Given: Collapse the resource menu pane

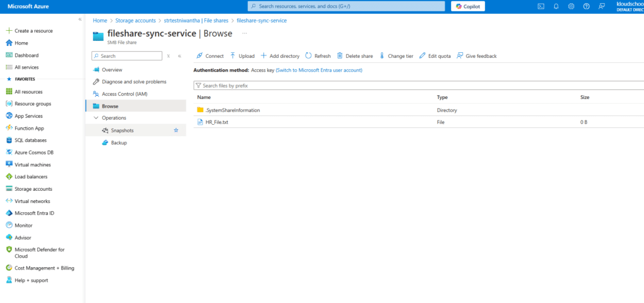Looking at the screenshot, I should 179,56.
